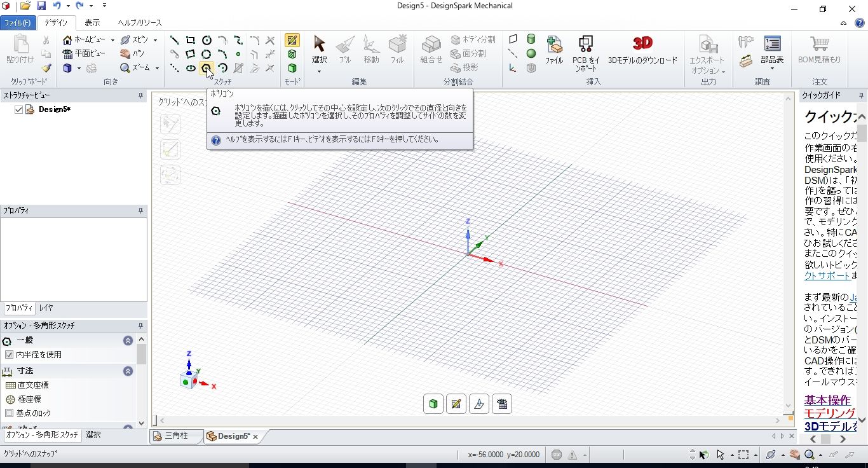
Task: Uncheck 内半径を使用 option
Action: tap(9, 355)
